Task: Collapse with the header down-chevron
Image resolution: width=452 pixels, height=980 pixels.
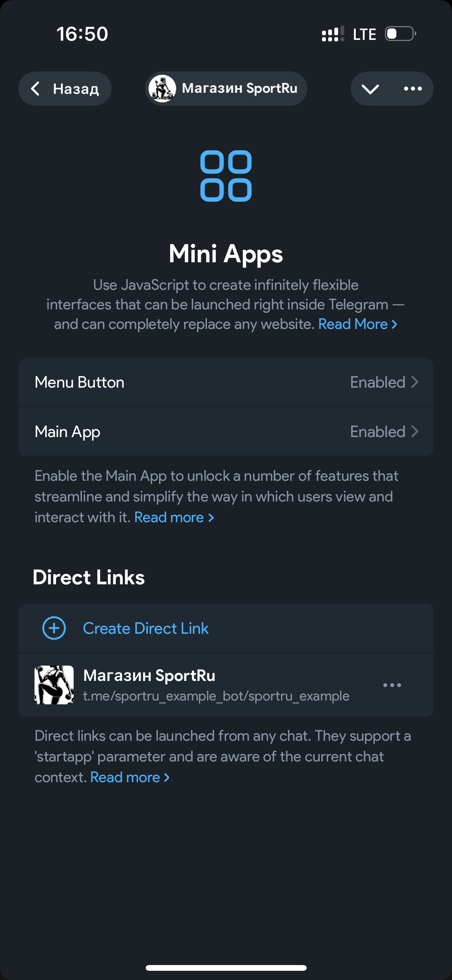Action: pyautogui.click(x=370, y=89)
